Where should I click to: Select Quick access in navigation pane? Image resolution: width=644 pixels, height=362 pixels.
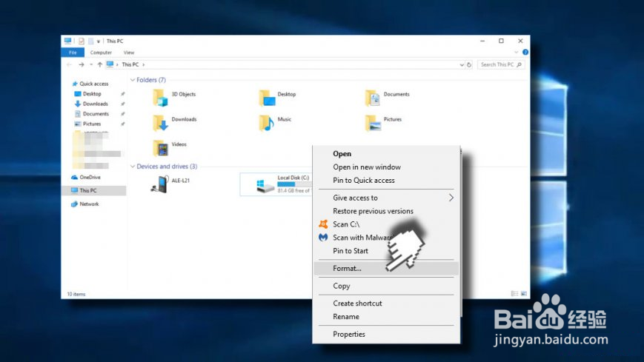coord(93,84)
